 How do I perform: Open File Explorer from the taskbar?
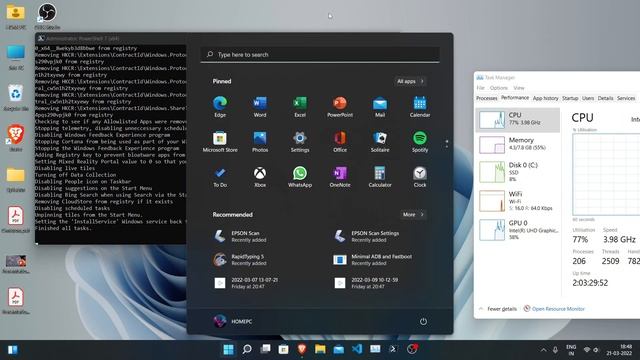320,349
